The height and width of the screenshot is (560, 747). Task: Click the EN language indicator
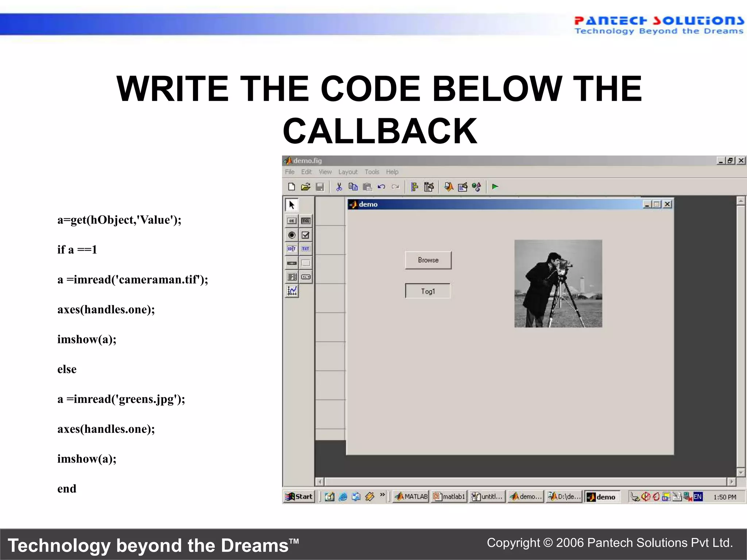click(698, 497)
